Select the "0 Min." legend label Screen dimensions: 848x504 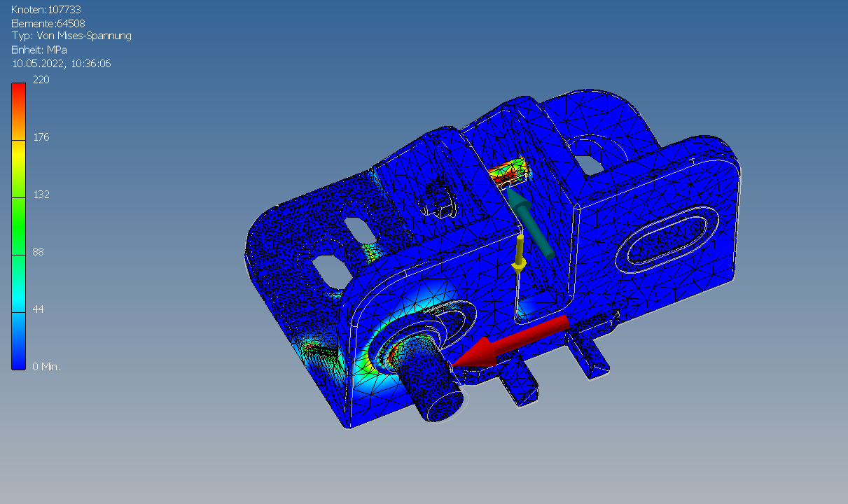click(47, 367)
